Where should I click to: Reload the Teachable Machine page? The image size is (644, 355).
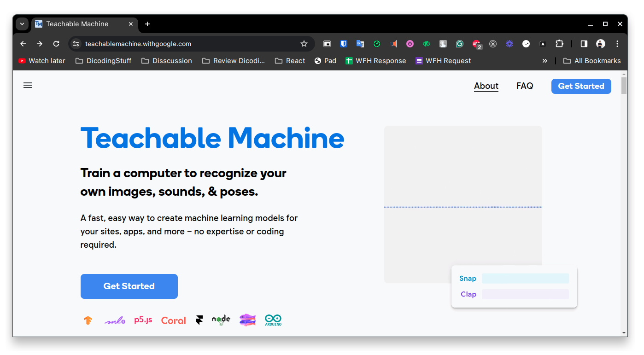56,44
